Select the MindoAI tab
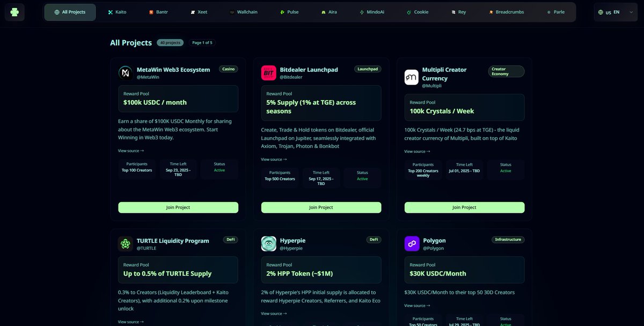Image resolution: width=644 pixels, height=326 pixels. (371, 12)
